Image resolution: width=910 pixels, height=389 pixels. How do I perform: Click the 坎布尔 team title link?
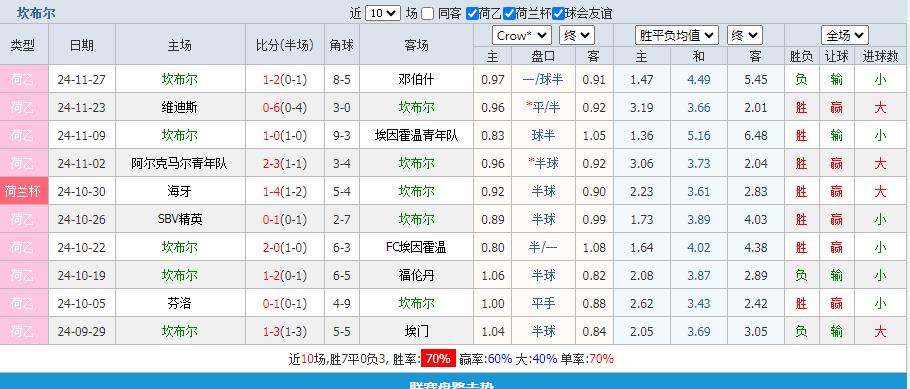(37, 13)
